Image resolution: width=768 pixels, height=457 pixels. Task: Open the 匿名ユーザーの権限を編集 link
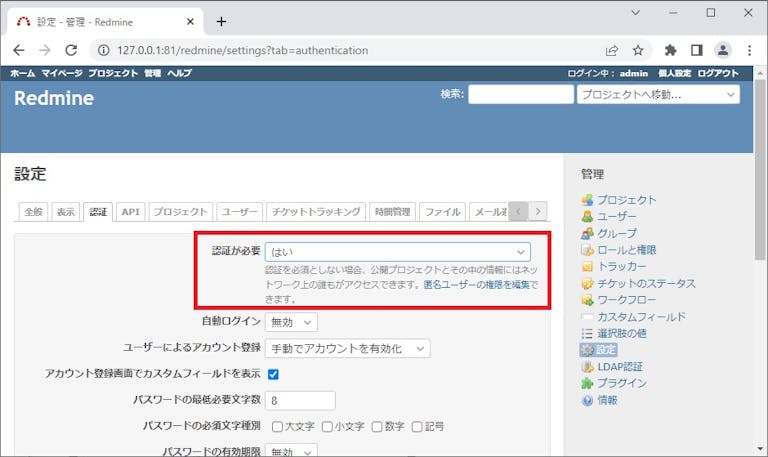[x=477, y=285]
